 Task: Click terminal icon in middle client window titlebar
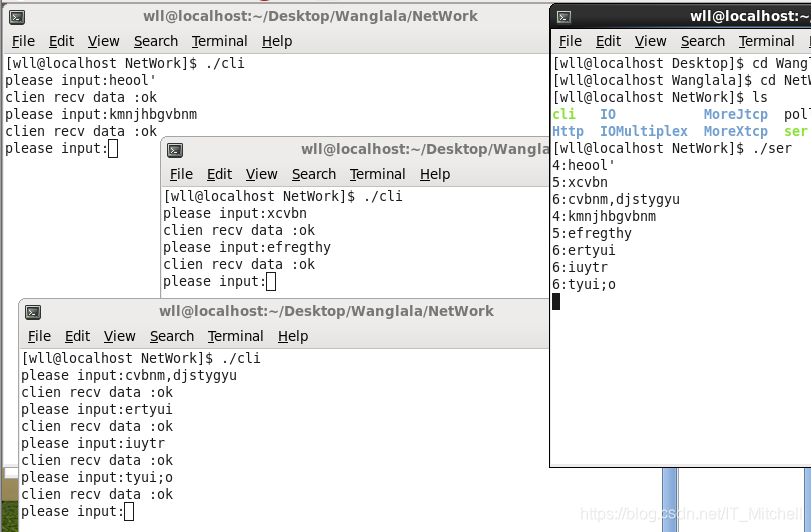pyautogui.click(x=175, y=150)
